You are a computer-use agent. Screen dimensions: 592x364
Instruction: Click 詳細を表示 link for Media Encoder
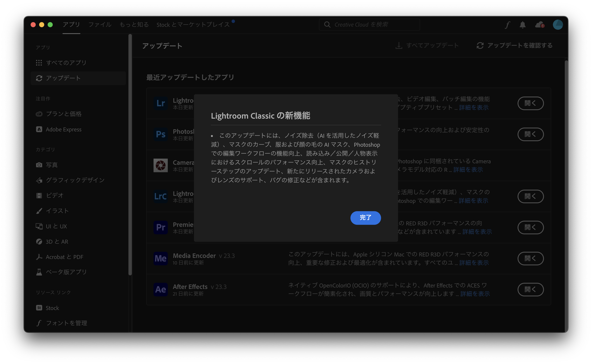[474, 263]
